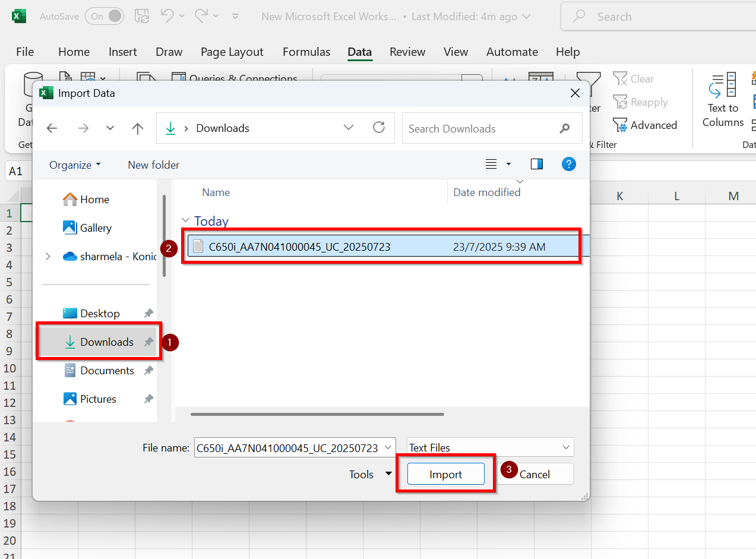
Task: Refresh the Downloads folder listing
Action: click(378, 128)
